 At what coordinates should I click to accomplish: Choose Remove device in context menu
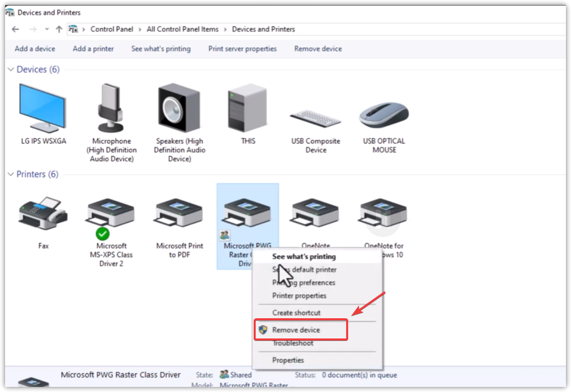point(317,330)
